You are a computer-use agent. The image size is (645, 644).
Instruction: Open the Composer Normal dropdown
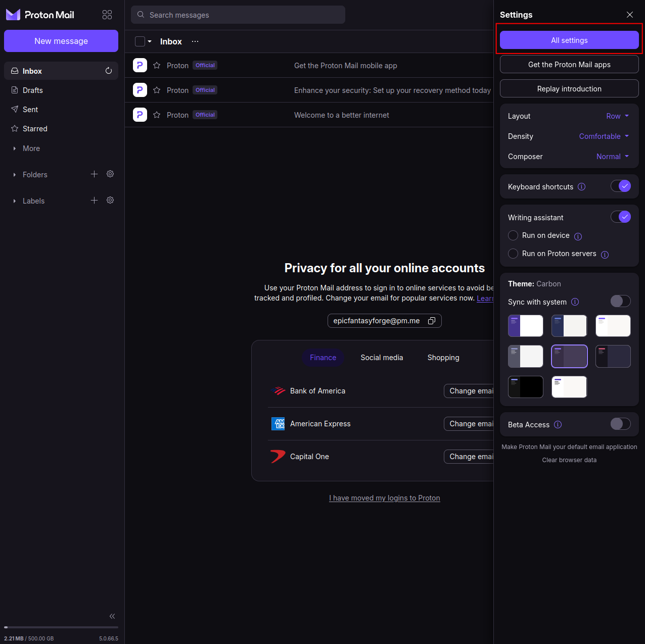[x=613, y=156]
